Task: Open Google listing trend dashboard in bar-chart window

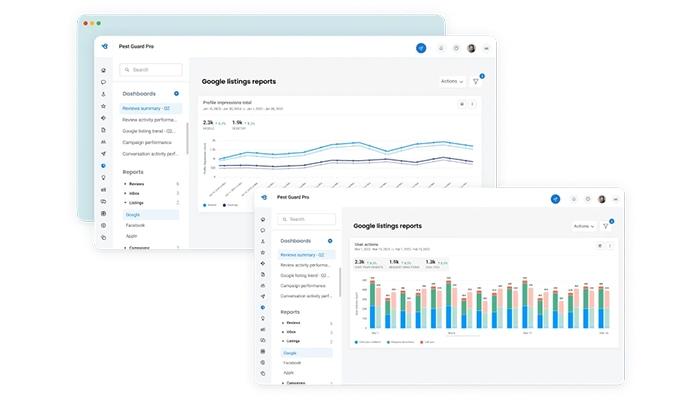Action: coord(304,275)
